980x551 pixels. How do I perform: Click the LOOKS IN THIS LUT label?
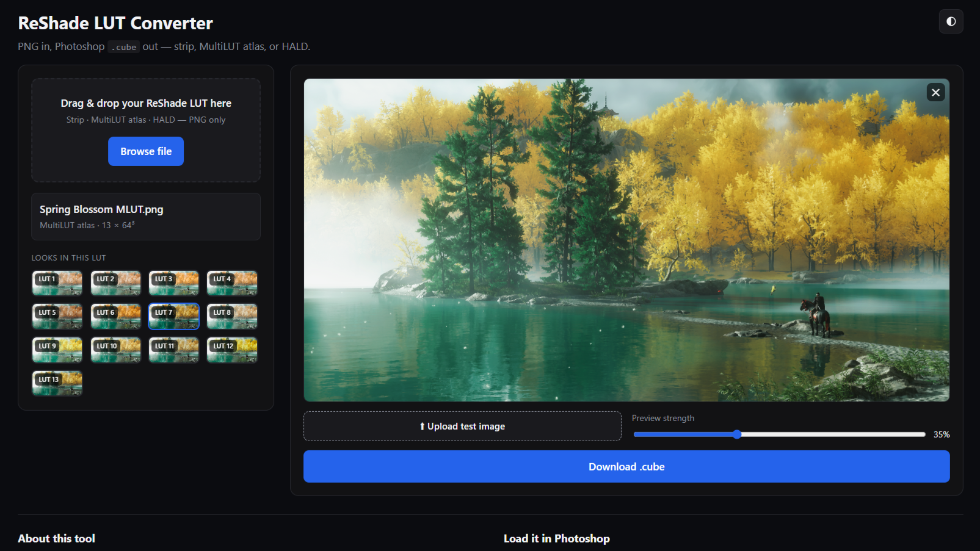coord(68,258)
